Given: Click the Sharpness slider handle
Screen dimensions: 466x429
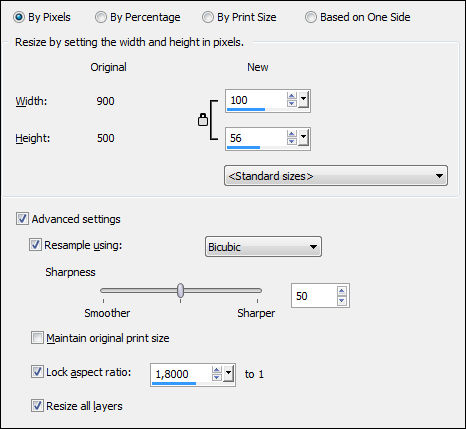Looking at the screenshot, I should pos(180,290).
